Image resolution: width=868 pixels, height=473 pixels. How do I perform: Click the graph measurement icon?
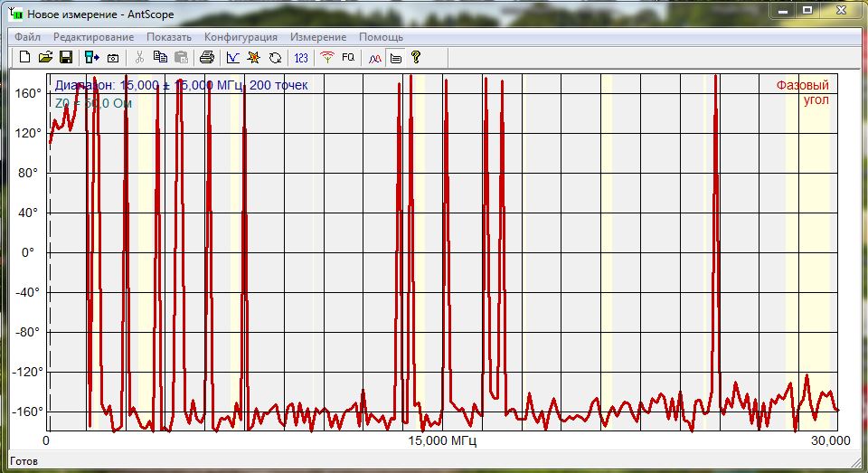(x=233, y=57)
